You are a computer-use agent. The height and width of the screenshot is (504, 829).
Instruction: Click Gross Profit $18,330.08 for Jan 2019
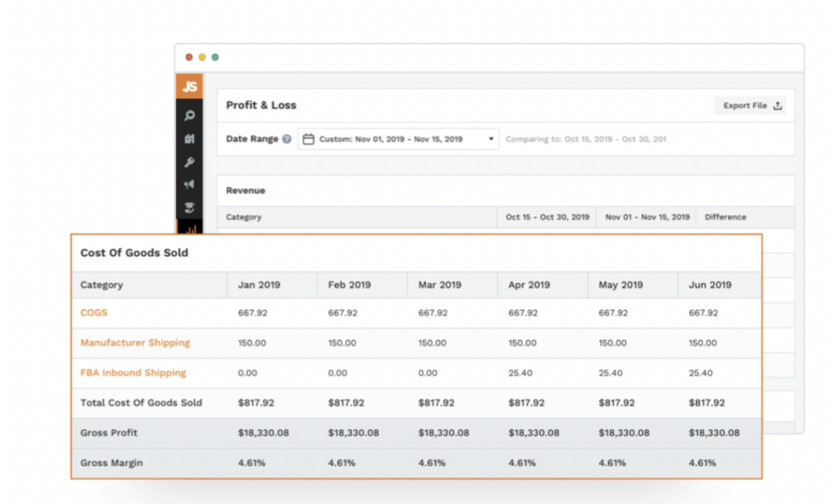click(264, 433)
